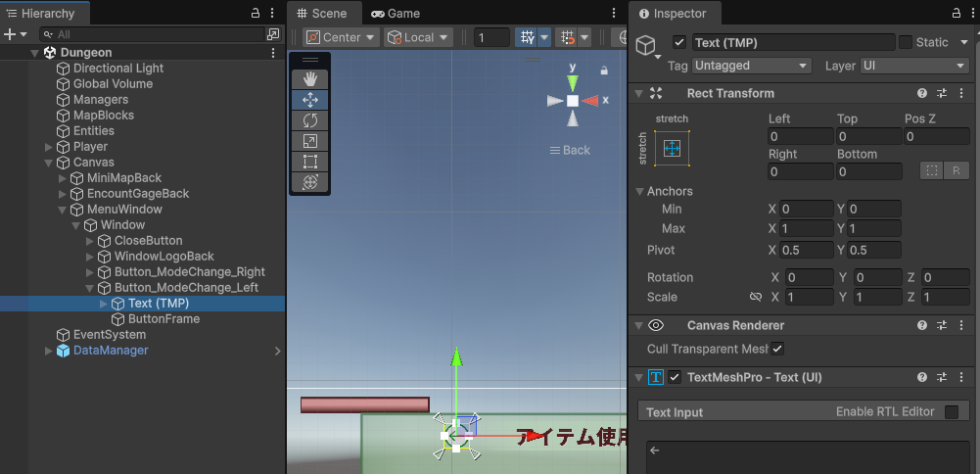Open the Layer dropdown showing UI
The image size is (980, 474).
point(914,66)
